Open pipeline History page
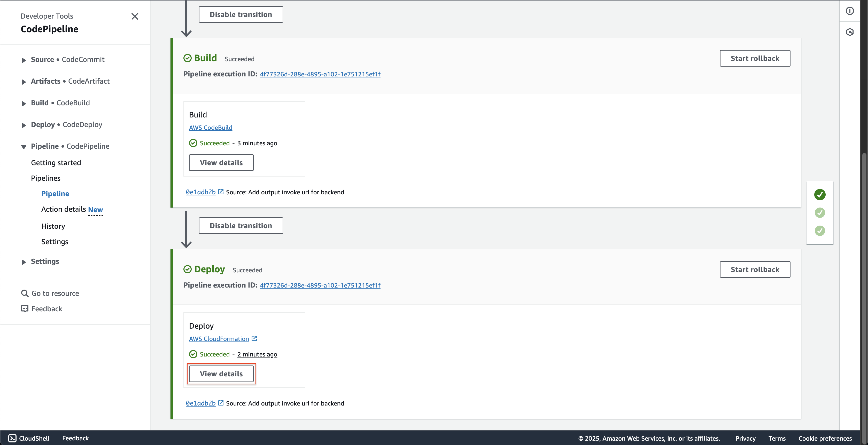Image resolution: width=868 pixels, height=445 pixels. pos(53,226)
